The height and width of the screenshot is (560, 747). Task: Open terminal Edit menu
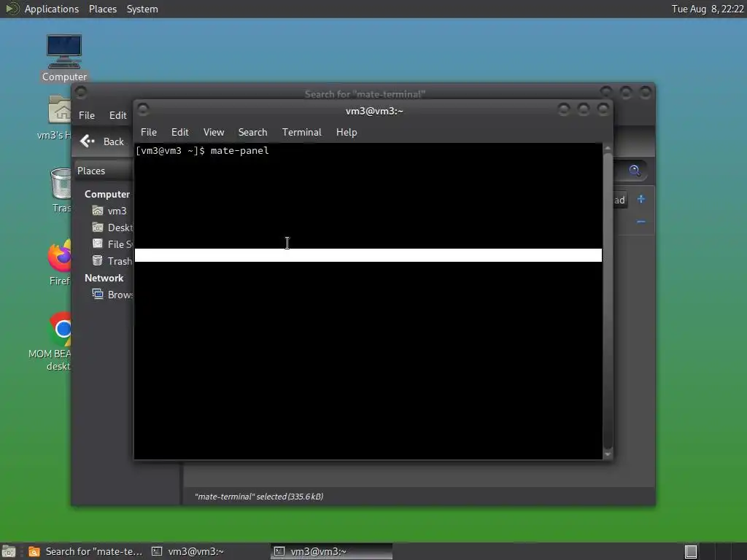[179, 133]
